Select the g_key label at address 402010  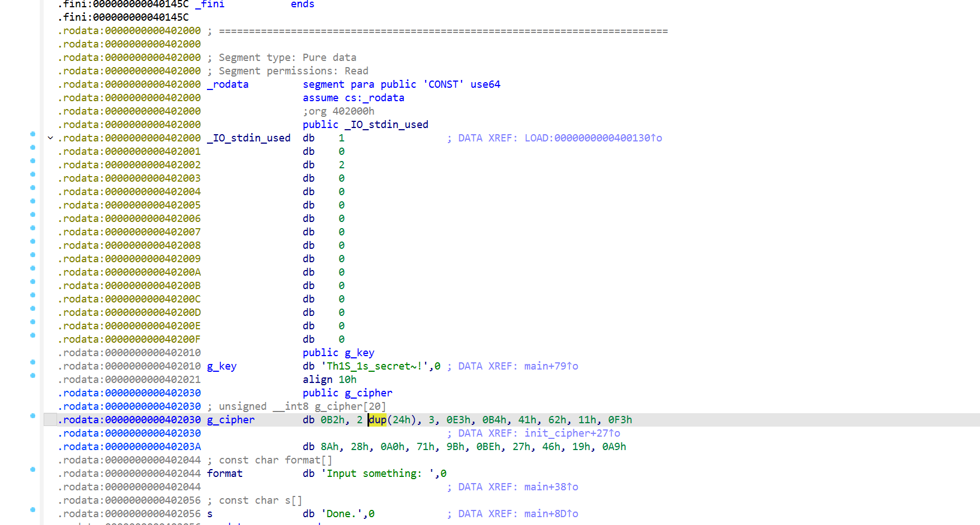pos(222,366)
